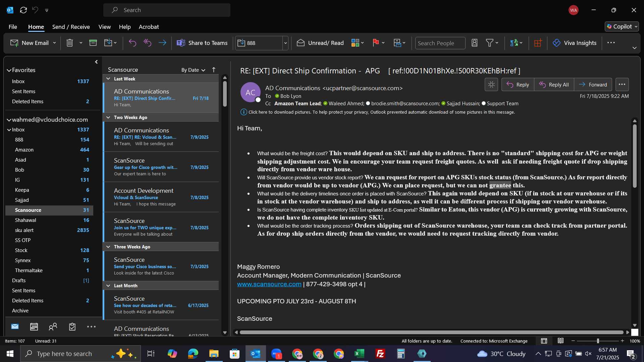Open the Send / Receive tab
The image size is (644, 362).
pos(71,27)
